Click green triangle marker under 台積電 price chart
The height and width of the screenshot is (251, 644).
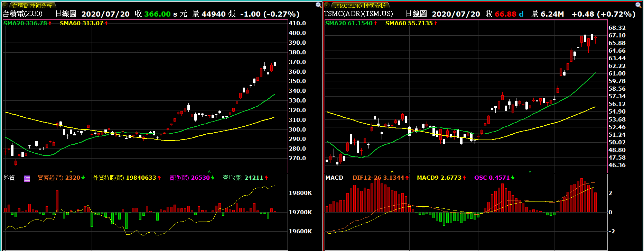point(209,171)
